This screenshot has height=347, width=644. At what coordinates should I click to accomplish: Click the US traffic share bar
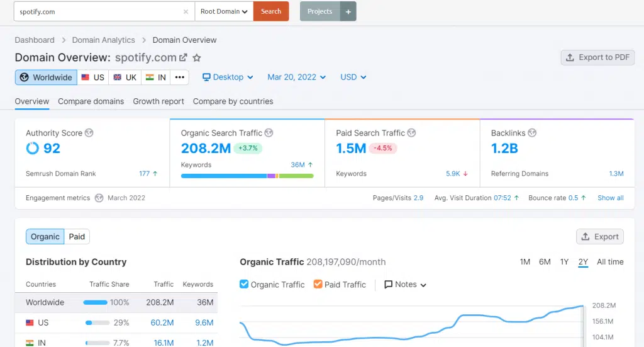[x=97, y=322]
